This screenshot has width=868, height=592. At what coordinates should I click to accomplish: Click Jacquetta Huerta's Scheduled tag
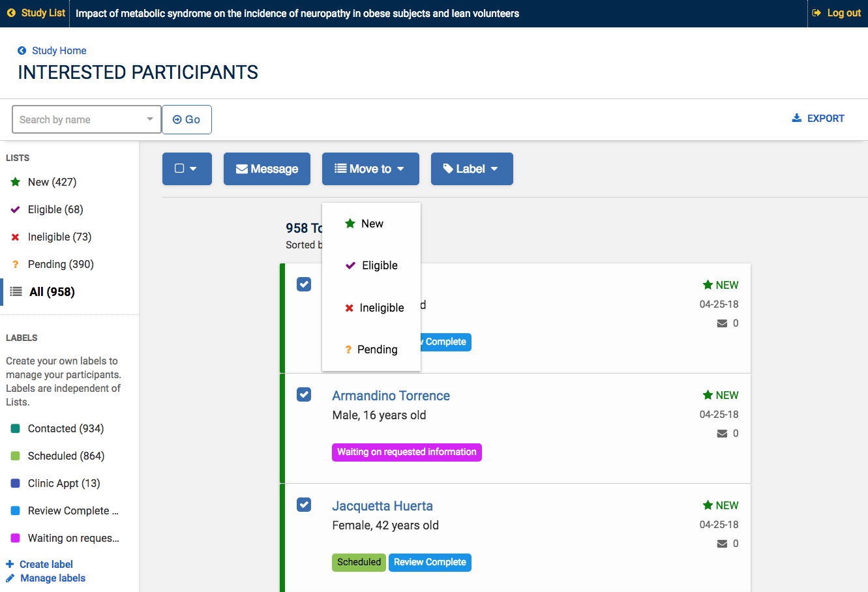coord(359,562)
